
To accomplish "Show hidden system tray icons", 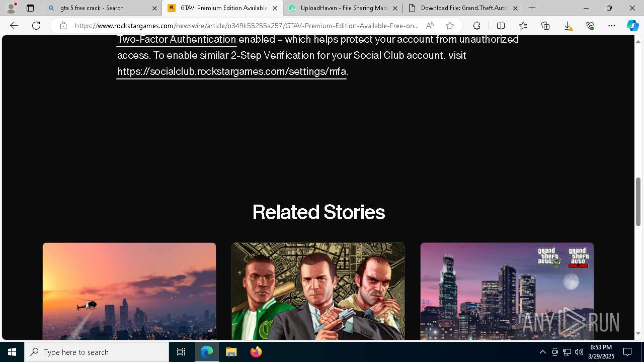I will click(542, 352).
